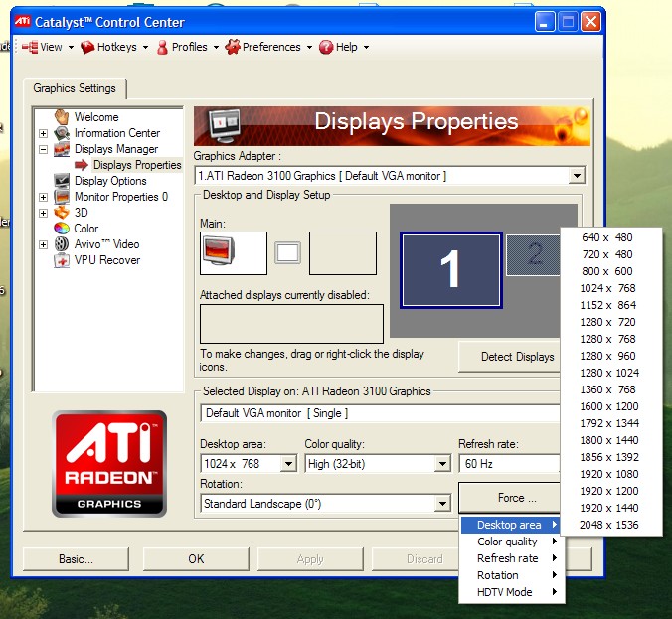
Task: Select Welcome in the settings tree
Action: (x=96, y=117)
